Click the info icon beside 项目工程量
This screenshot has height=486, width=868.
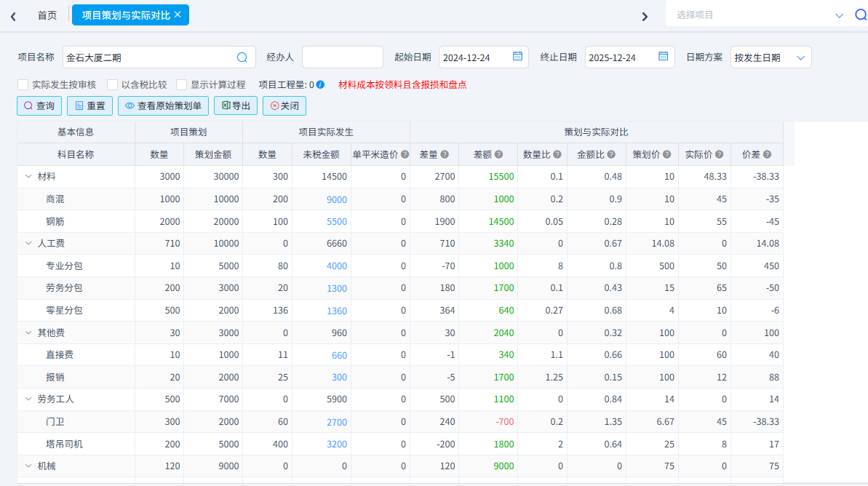(320, 85)
